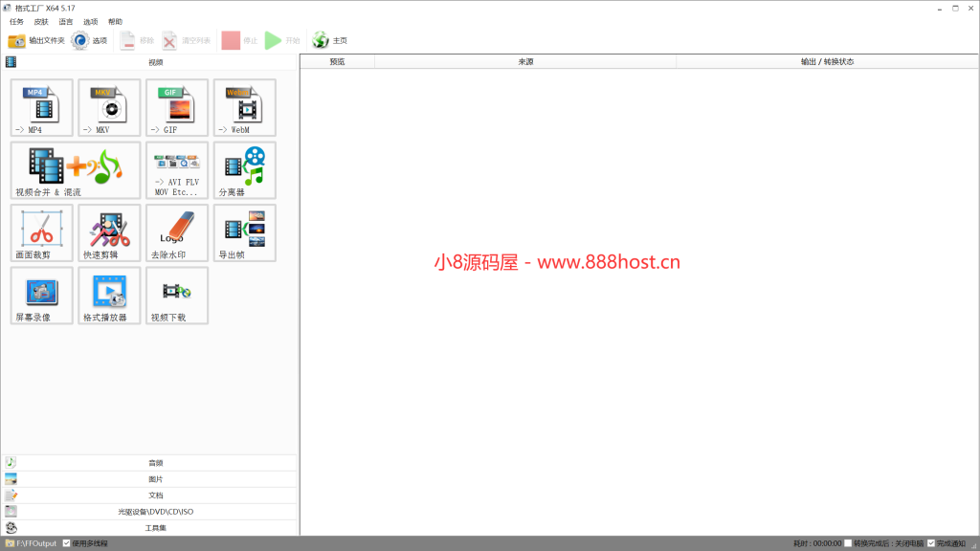Image resolution: width=980 pixels, height=551 pixels.
Task: Open the 任务 menu
Action: pos(17,22)
